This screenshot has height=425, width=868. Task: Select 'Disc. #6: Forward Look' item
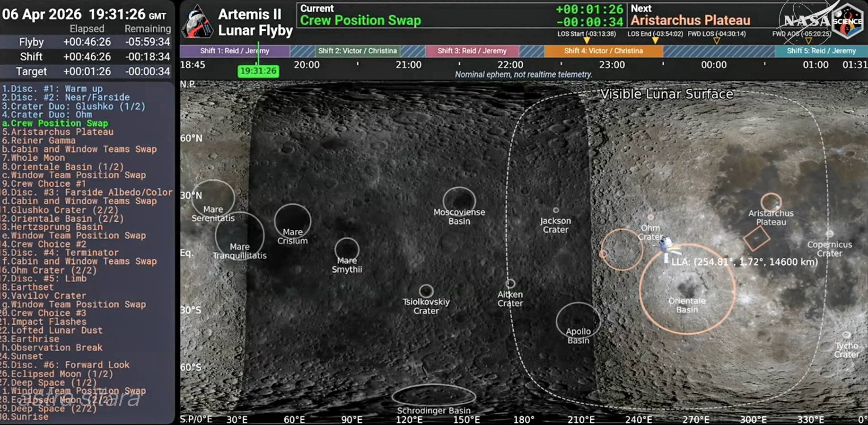pos(65,365)
